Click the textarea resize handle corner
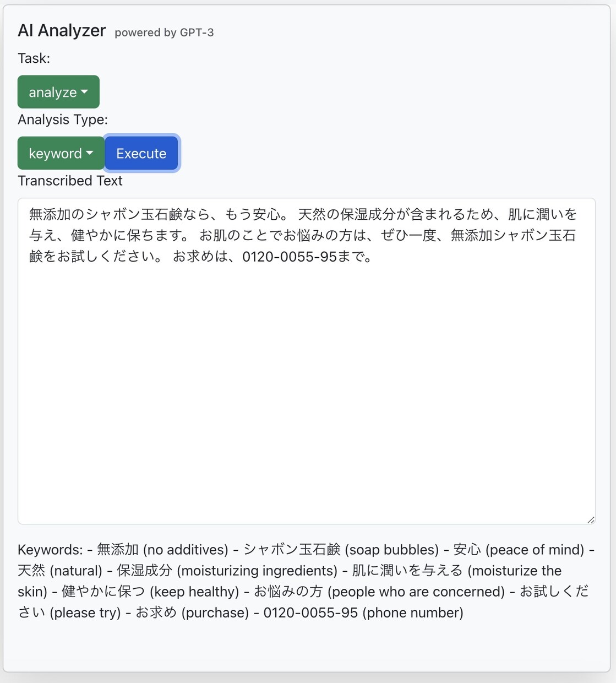 (x=591, y=519)
